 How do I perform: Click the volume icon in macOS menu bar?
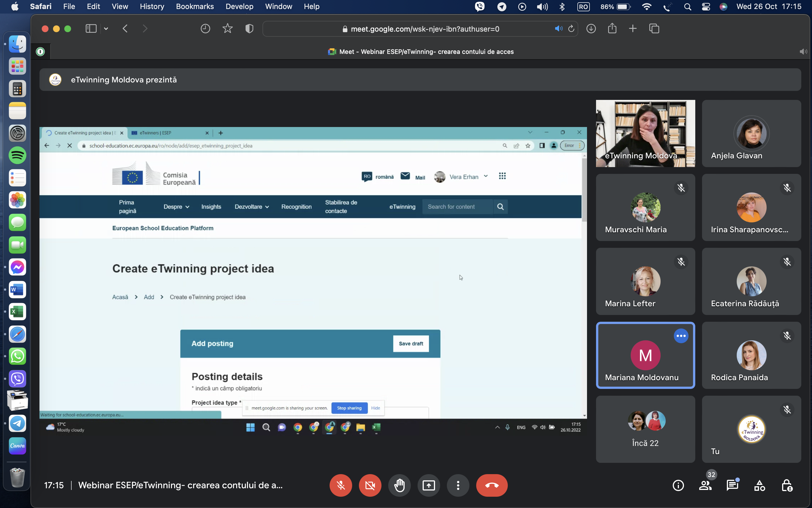(542, 6)
